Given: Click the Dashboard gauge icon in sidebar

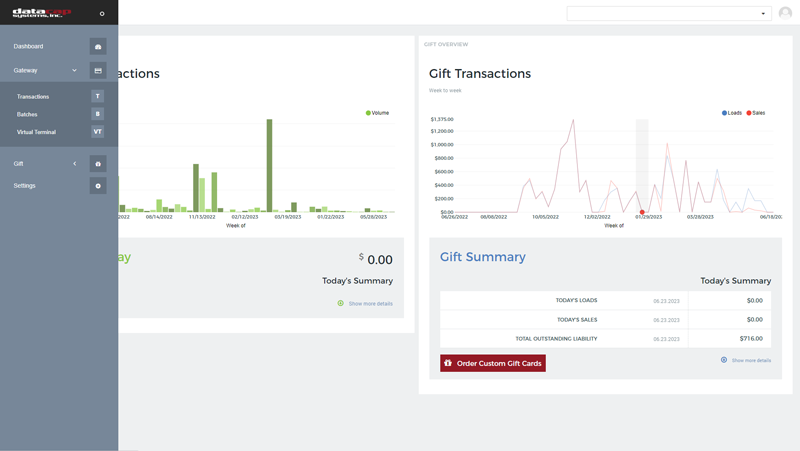Looking at the screenshot, I should 98,47.
